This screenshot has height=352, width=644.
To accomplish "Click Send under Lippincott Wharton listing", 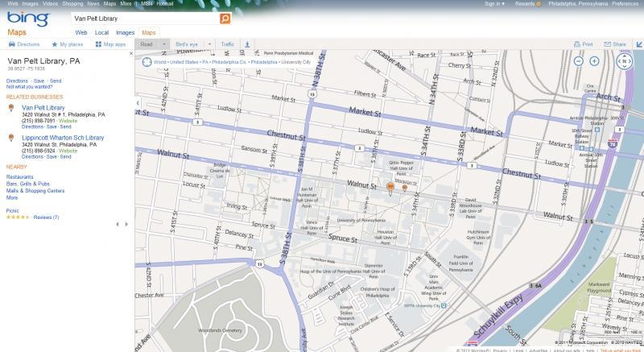I will coord(66,156).
